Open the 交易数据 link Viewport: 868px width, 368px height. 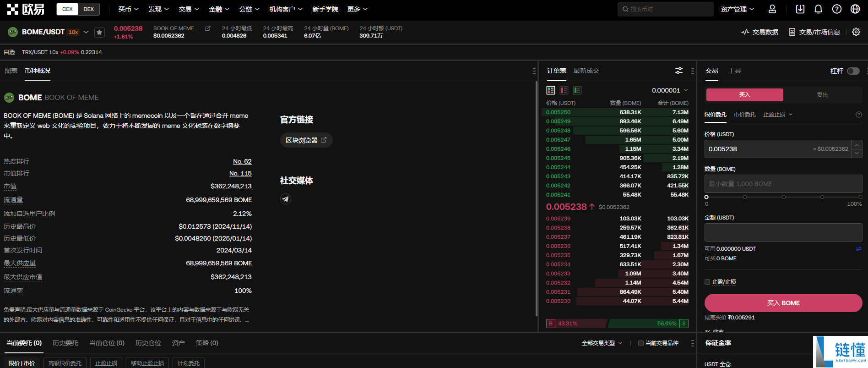760,32
